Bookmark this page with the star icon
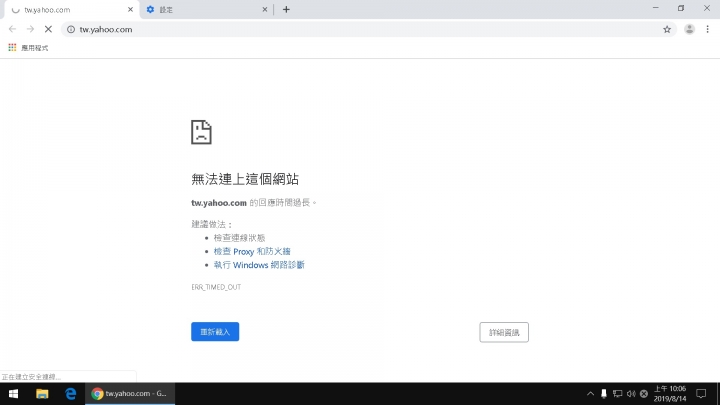This screenshot has width=720, height=405. pyautogui.click(x=667, y=29)
